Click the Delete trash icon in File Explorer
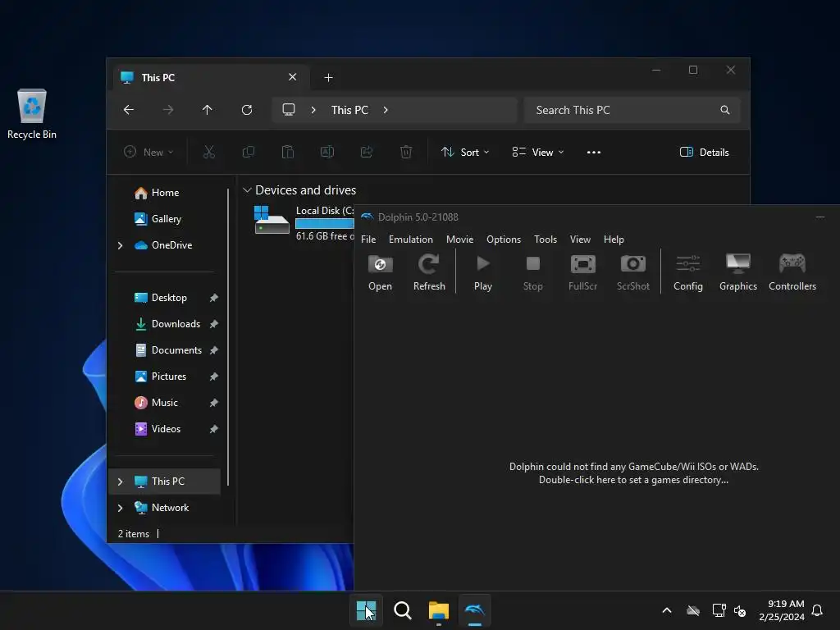The image size is (840, 630). coord(406,152)
